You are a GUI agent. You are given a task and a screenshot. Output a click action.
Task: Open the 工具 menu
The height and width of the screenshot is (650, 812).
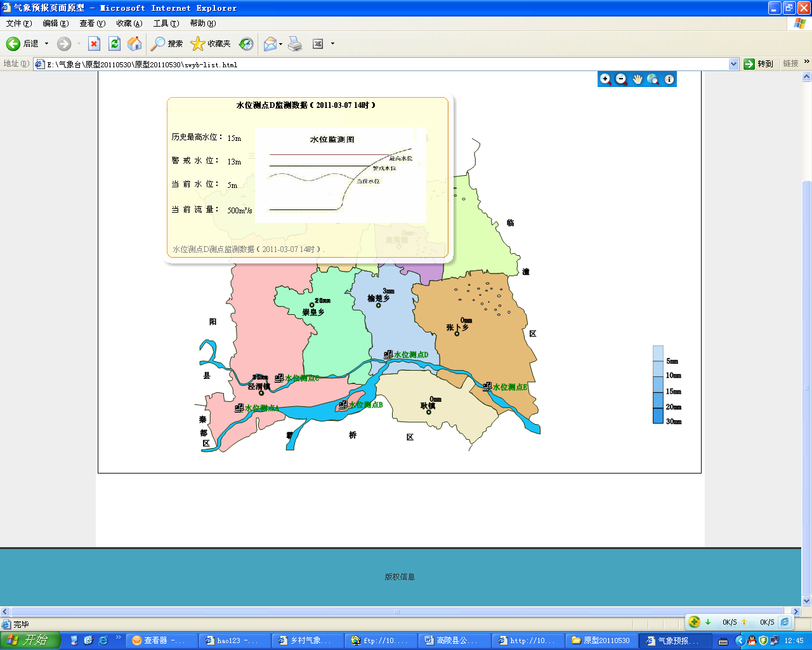[x=166, y=23]
